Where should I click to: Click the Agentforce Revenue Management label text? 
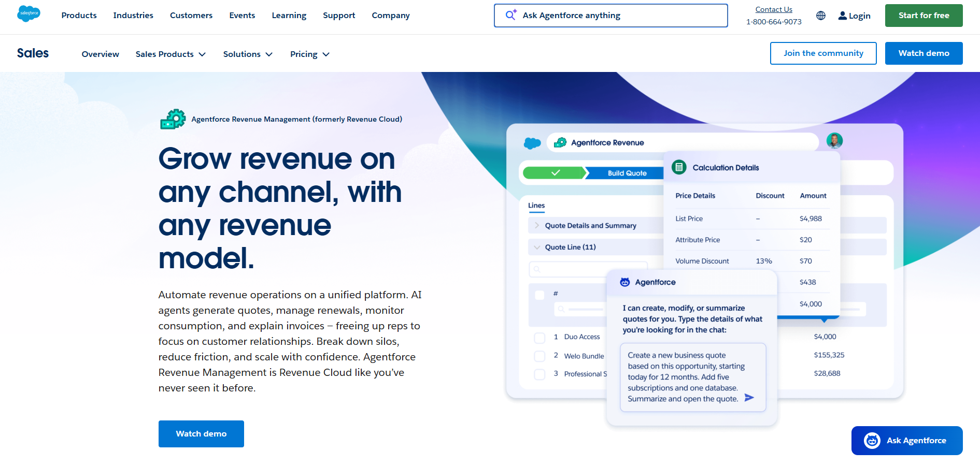[x=296, y=119]
